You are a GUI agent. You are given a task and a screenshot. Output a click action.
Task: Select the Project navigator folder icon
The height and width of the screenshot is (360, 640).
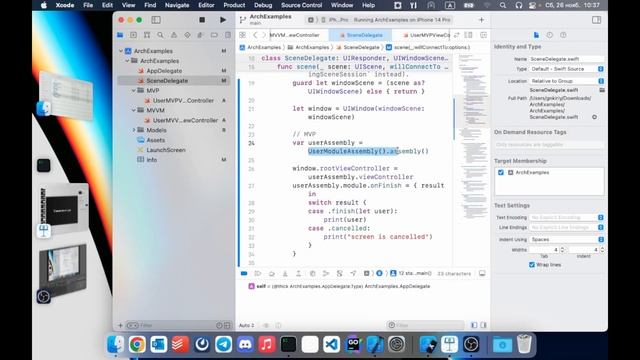pyautogui.click(x=120, y=35)
